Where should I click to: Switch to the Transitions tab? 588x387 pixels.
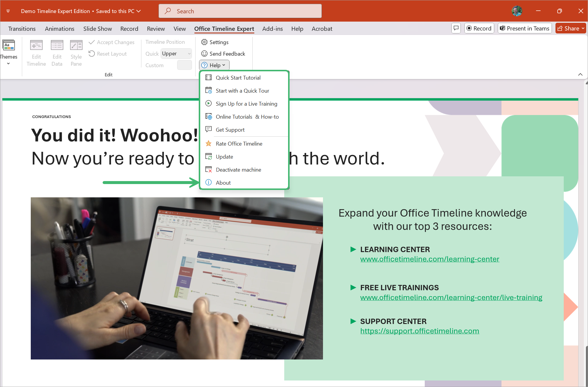point(22,29)
